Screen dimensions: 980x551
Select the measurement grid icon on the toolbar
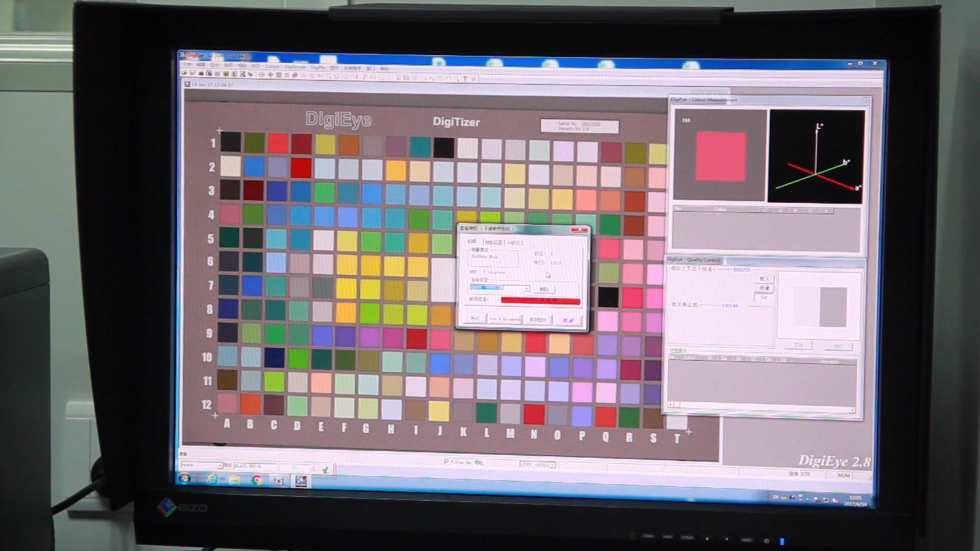point(279,76)
